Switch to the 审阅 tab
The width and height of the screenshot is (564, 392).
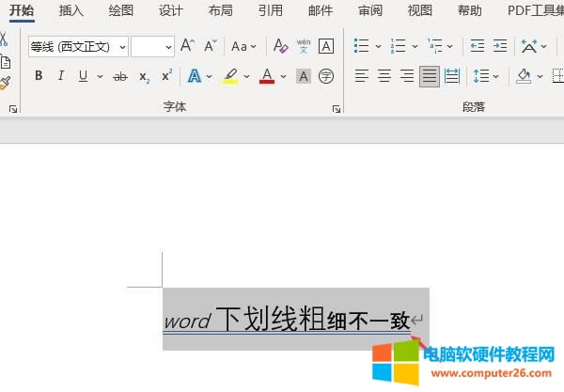tap(370, 10)
